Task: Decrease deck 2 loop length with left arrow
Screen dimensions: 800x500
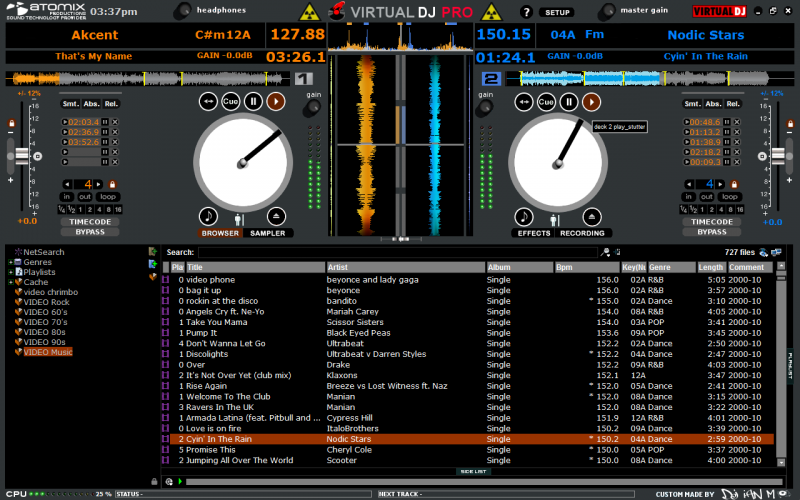Action: click(x=689, y=184)
